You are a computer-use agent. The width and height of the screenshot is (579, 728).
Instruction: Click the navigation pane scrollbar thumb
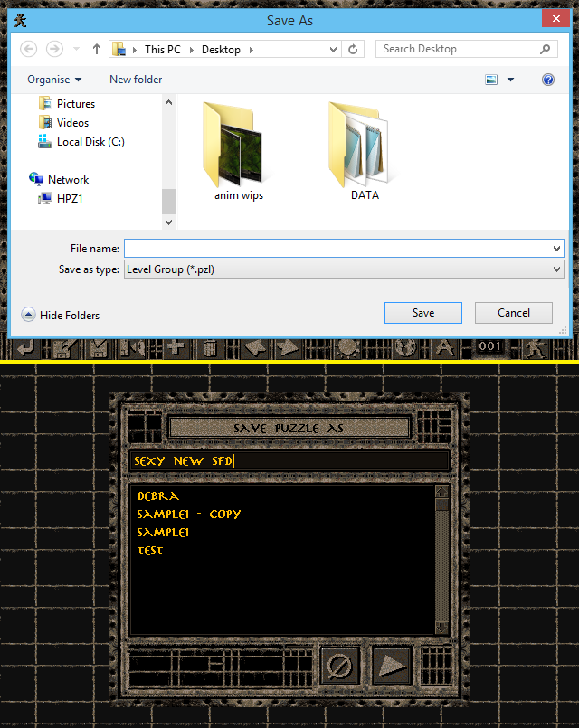[169, 202]
